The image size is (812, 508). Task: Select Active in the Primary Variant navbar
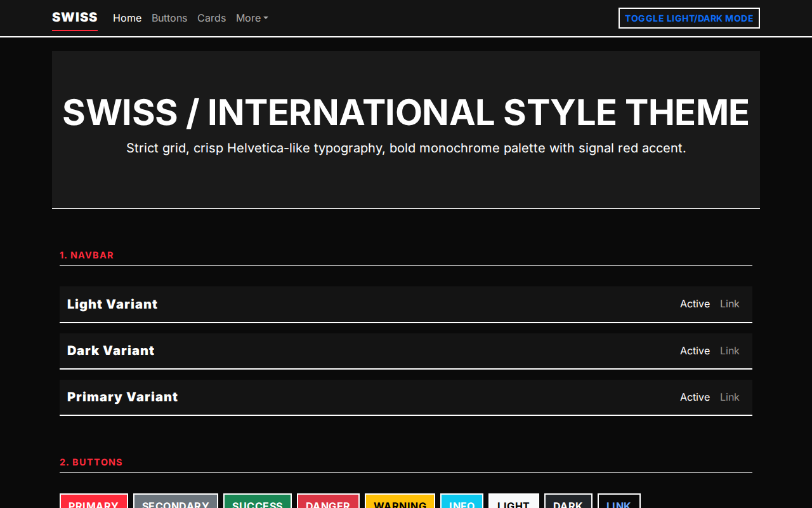coord(695,397)
